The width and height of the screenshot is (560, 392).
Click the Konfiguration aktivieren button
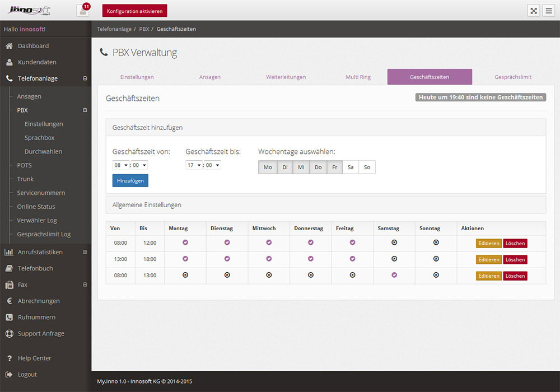[134, 11]
